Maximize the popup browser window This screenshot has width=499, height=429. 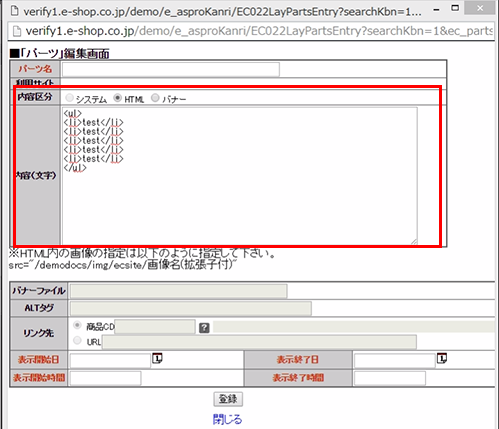455,8
